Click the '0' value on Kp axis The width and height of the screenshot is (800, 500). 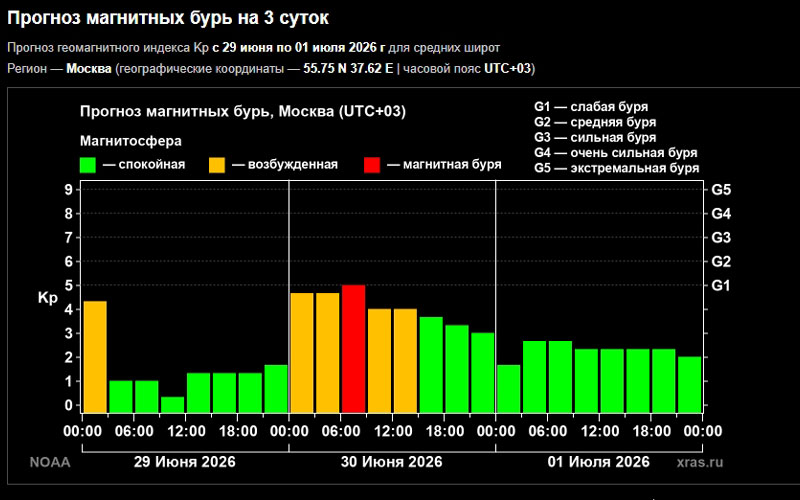click(x=69, y=406)
